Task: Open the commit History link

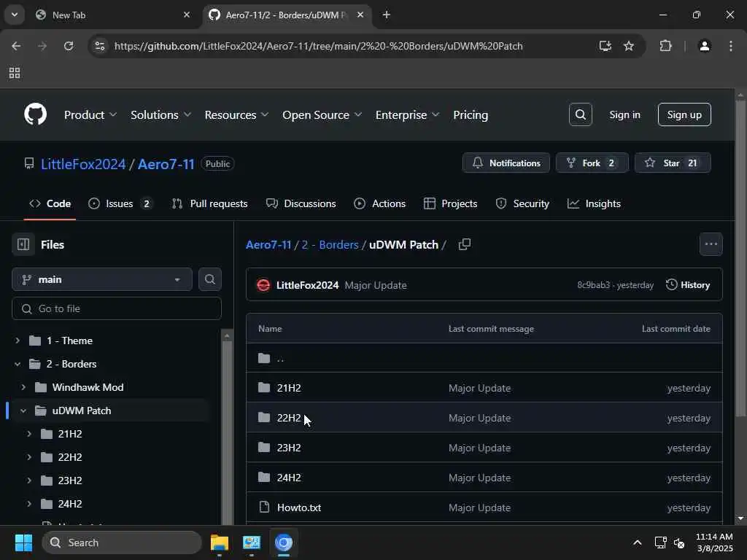Action: (688, 285)
